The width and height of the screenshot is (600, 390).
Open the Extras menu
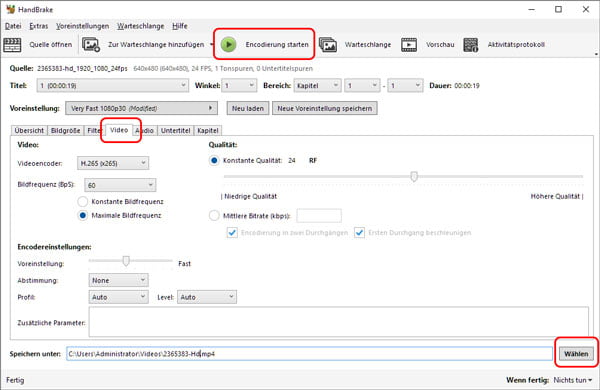click(39, 26)
